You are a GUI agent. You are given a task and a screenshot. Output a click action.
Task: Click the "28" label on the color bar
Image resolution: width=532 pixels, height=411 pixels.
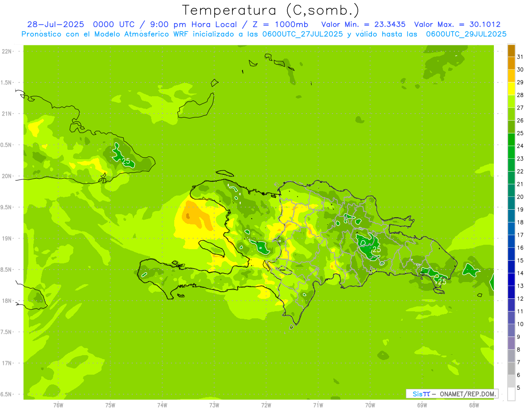pos(520,95)
